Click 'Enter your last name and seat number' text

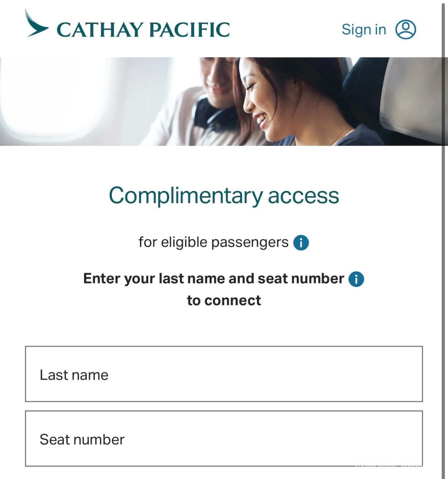(x=213, y=279)
